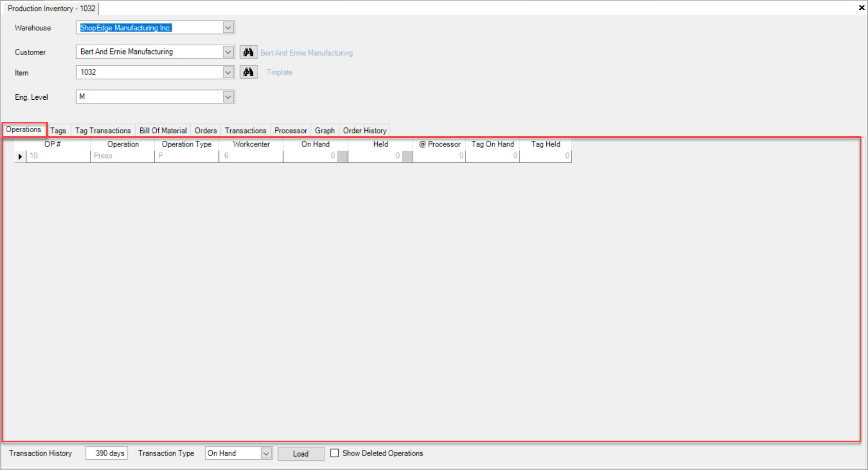Open the Tag Transactions tab
This screenshot has height=470, width=868.
coord(103,131)
